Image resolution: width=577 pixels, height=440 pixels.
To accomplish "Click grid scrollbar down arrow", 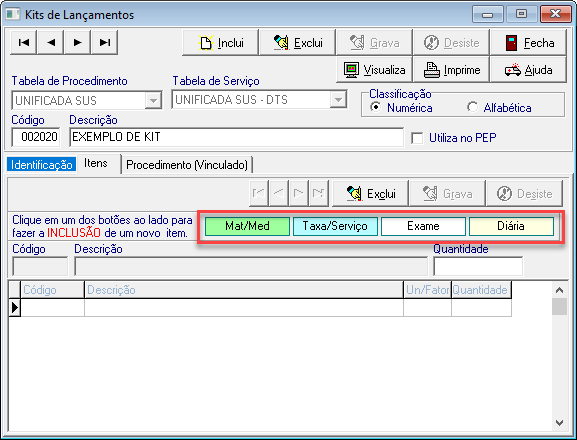I will (559, 423).
